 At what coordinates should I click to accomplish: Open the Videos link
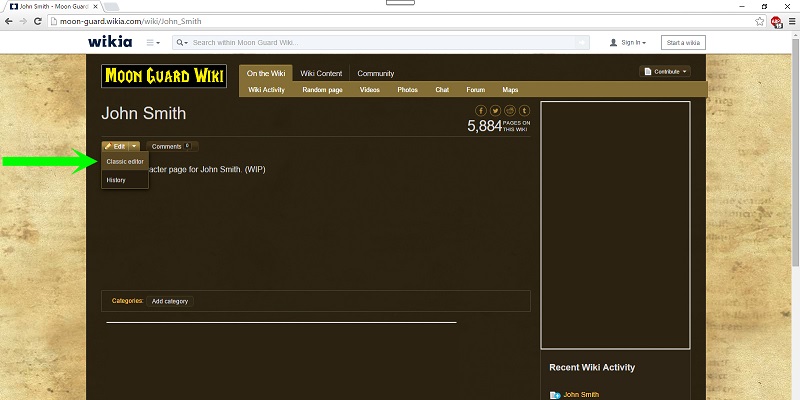coord(370,90)
